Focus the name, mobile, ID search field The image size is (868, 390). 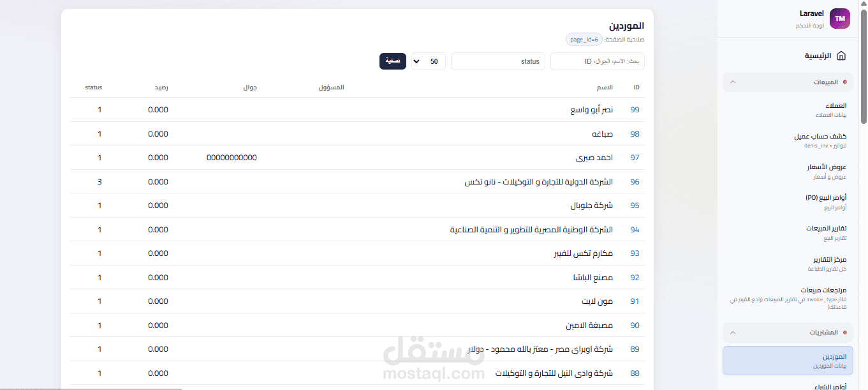[598, 61]
